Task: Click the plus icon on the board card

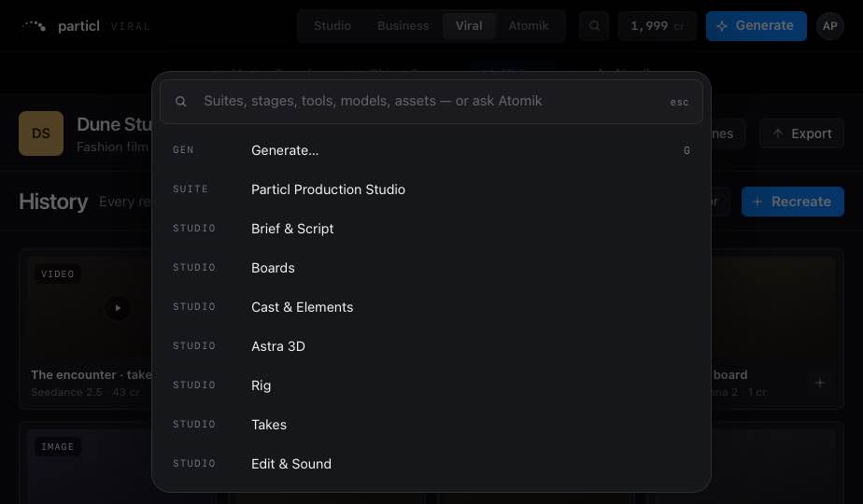Action: (819, 383)
